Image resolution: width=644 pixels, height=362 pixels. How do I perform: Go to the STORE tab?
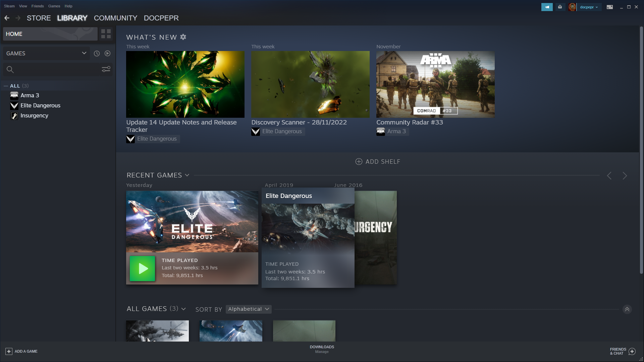tap(39, 18)
